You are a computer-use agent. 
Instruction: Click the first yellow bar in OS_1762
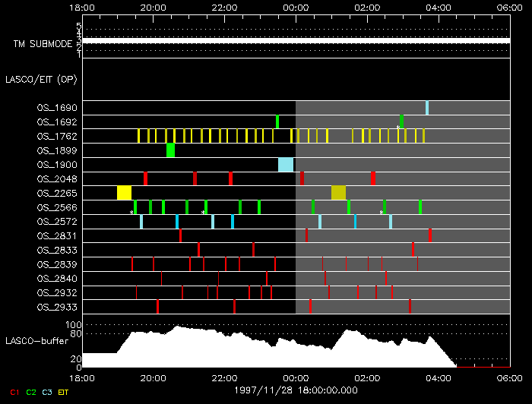[138, 136]
